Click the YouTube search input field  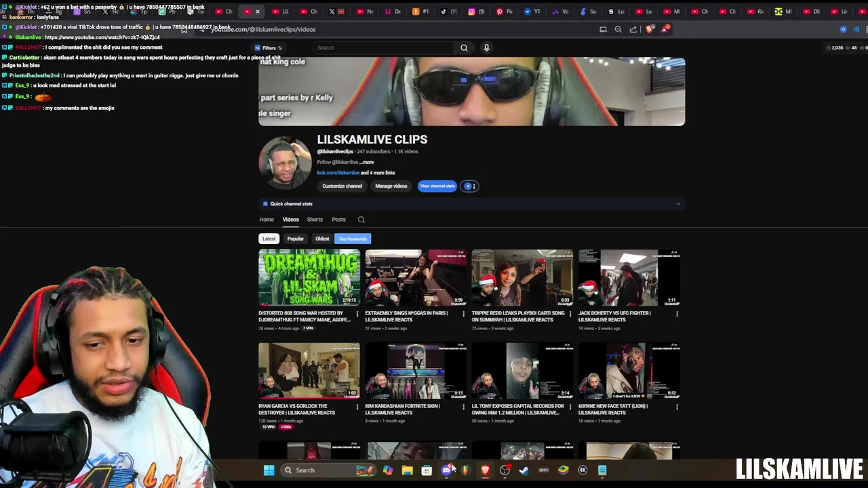[x=383, y=47]
